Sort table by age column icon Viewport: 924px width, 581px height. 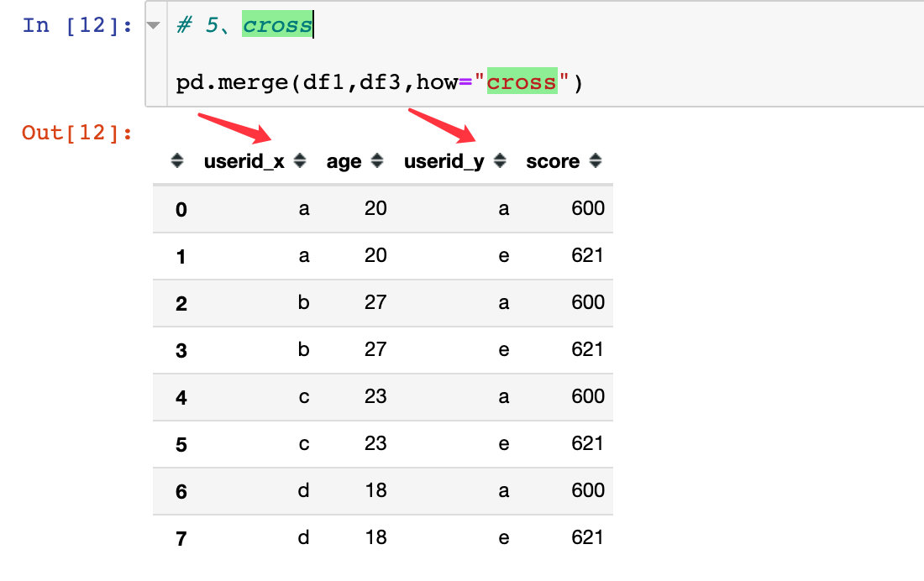[x=377, y=161]
